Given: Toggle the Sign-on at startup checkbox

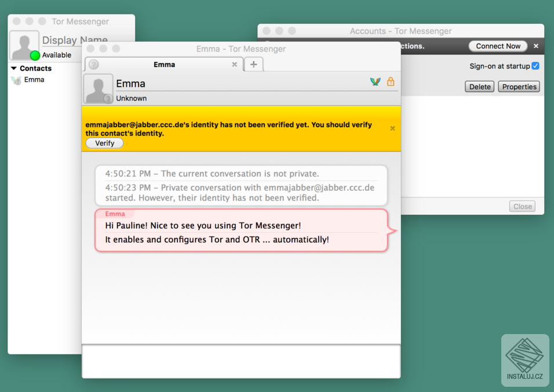Looking at the screenshot, I should point(535,65).
